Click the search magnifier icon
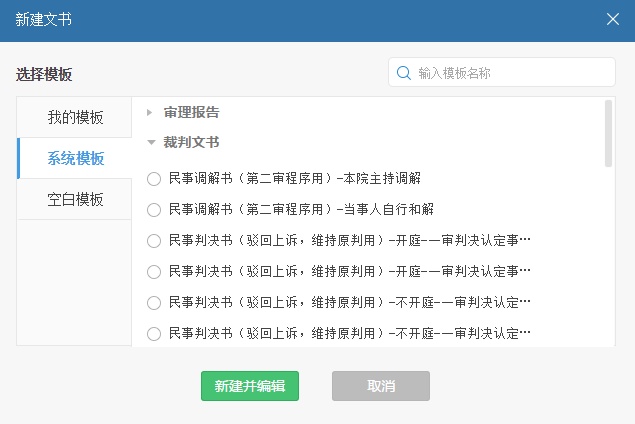Screen dimensions: 635x424 [404, 73]
